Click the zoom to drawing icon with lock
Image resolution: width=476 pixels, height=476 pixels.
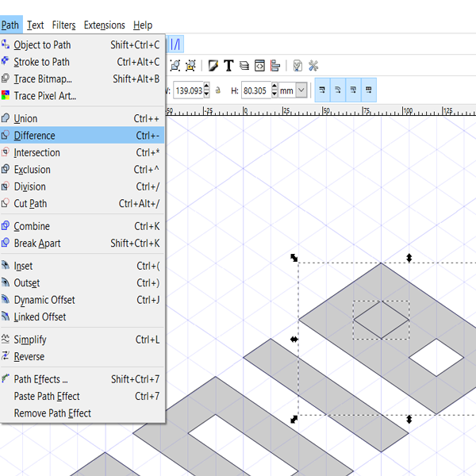coord(190,65)
